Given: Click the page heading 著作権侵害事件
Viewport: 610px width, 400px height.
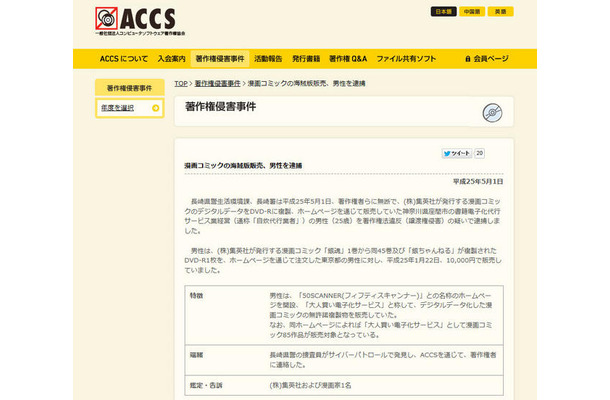Looking at the screenshot, I should (221, 107).
